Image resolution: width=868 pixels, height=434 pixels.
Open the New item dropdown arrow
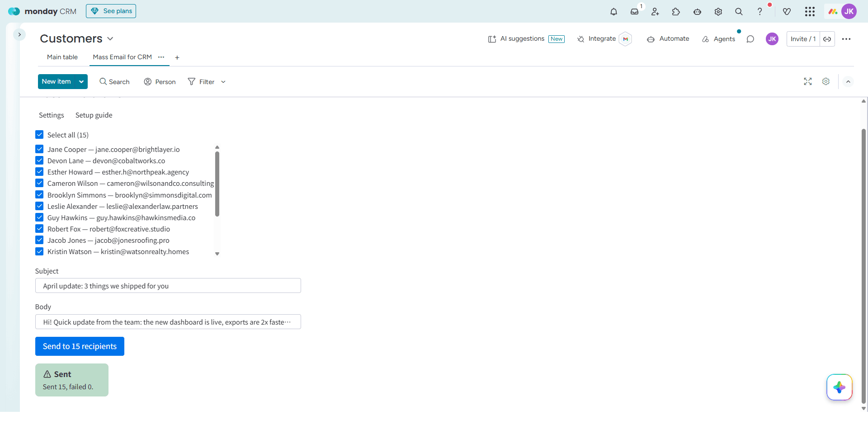click(x=81, y=81)
